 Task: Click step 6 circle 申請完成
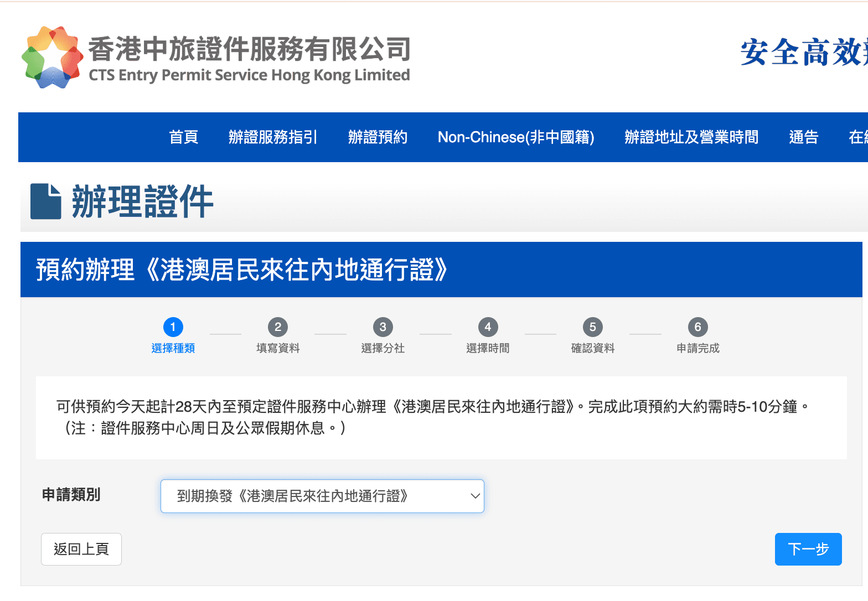click(698, 327)
